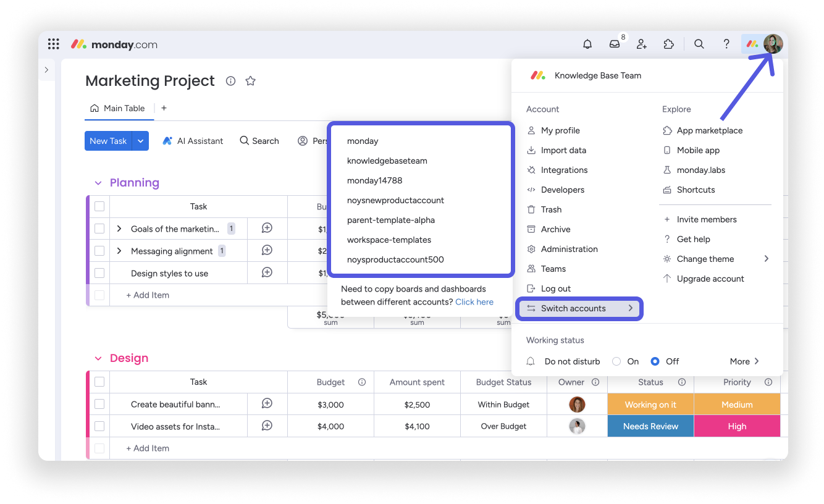The image size is (824, 504).
Task: Expand More working status options
Action: (x=744, y=361)
